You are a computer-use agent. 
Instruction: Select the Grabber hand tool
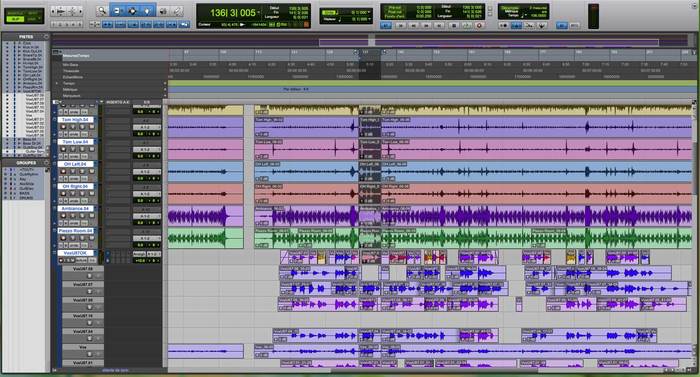coord(147,11)
